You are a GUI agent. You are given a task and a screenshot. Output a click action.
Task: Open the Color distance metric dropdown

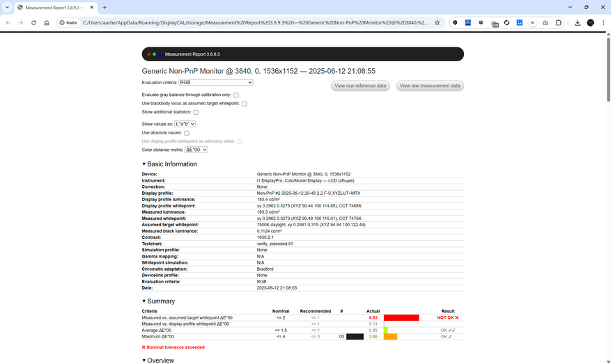click(x=196, y=150)
